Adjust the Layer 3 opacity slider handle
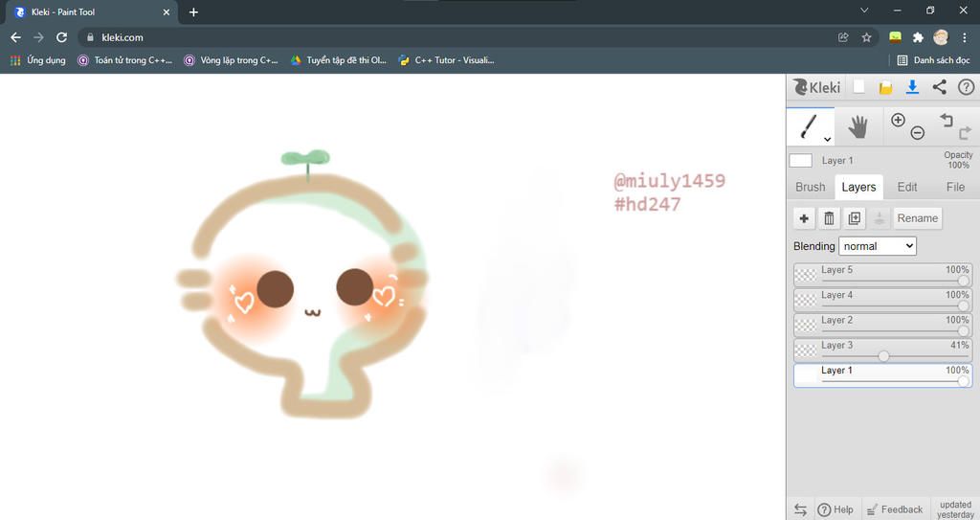The width and height of the screenshot is (980, 520). [x=883, y=356]
